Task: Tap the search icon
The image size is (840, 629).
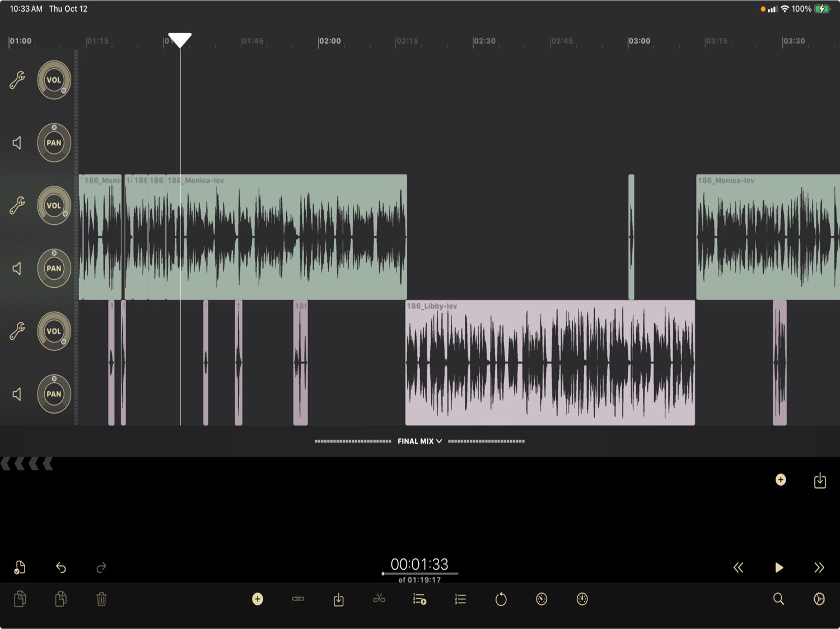Action: pos(778,599)
